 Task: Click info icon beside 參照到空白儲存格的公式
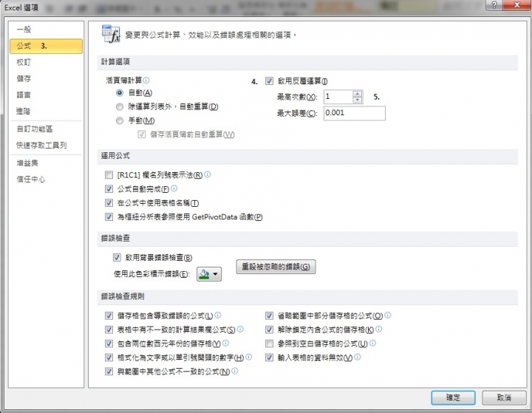tap(372, 343)
